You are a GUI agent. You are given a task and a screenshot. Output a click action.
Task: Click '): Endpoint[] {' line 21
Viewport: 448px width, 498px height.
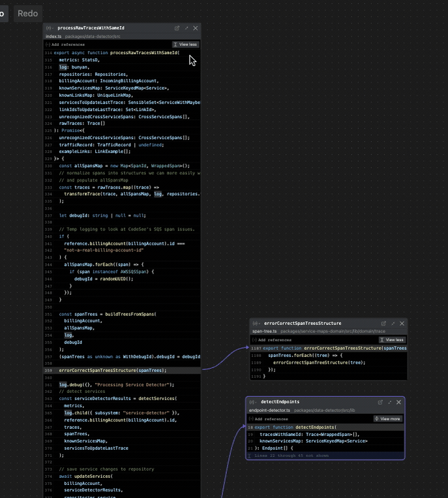(x=325, y=448)
